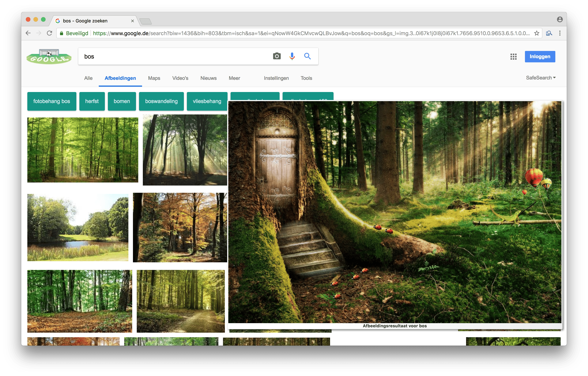The width and height of the screenshot is (588, 376).
Task: Select the 'fotobehang bos' suggestion chip
Action: 51,101
